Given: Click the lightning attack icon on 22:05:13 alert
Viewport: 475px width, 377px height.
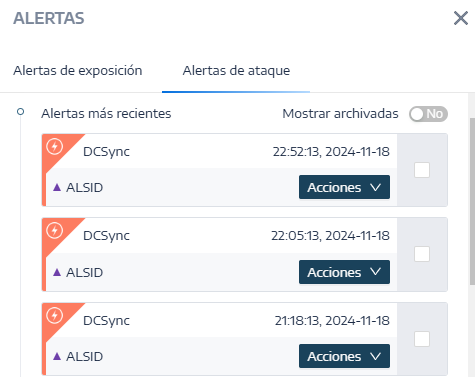Looking at the screenshot, I should (x=55, y=230).
